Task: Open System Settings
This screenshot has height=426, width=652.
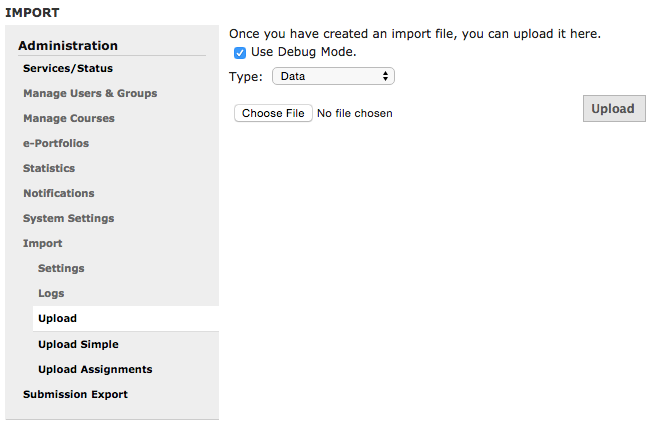Action: pyautogui.click(x=69, y=218)
